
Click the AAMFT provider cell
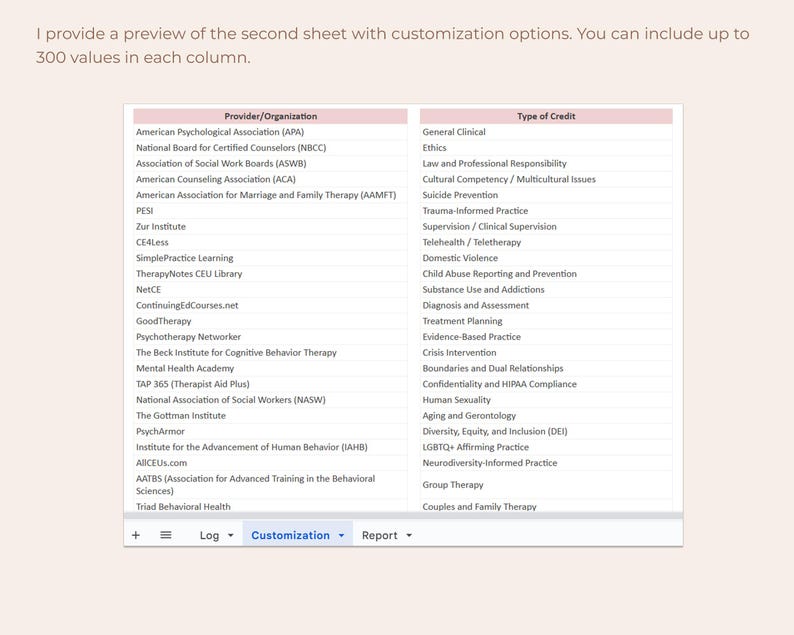point(270,195)
